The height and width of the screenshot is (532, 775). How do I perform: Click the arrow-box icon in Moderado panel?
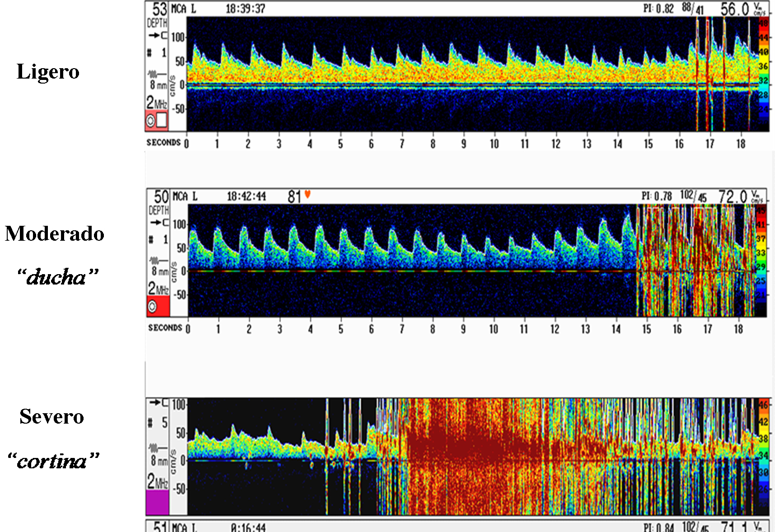coord(159,223)
